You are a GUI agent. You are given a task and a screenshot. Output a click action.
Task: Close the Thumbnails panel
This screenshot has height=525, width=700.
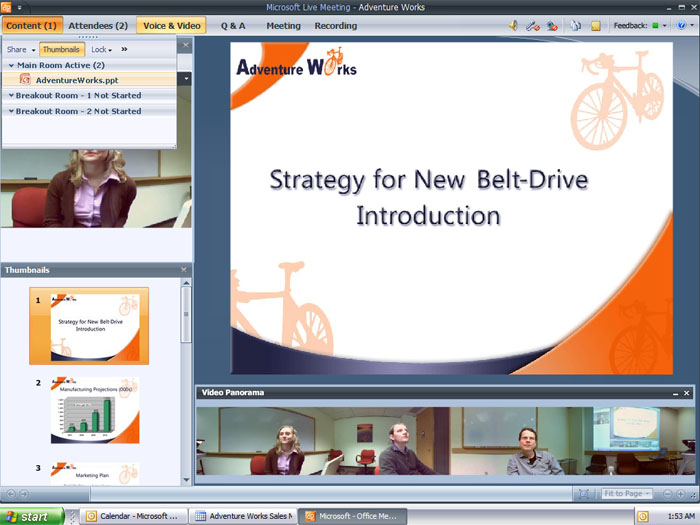pyautogui.click(x=184, y=270)
